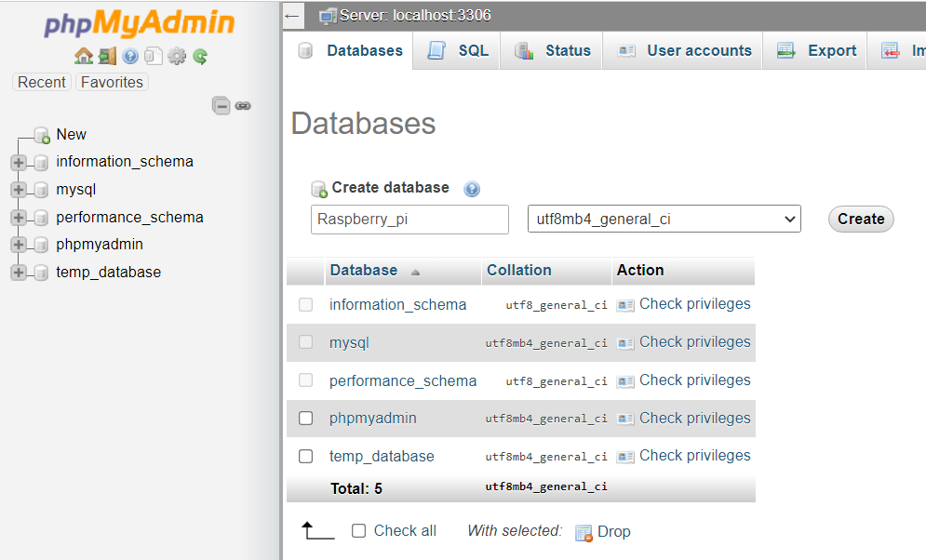Click privileges icon in information_schema row

[625, 305]
